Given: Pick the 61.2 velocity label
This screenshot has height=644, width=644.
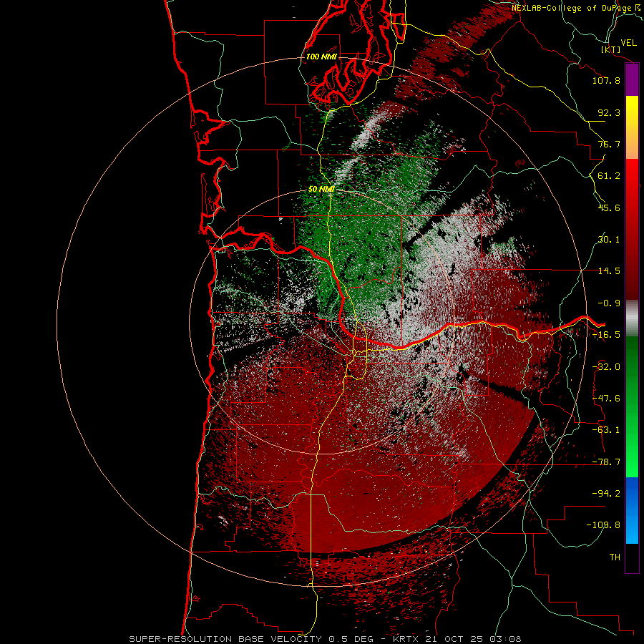Looking at the screenshot, I should 609,176.
